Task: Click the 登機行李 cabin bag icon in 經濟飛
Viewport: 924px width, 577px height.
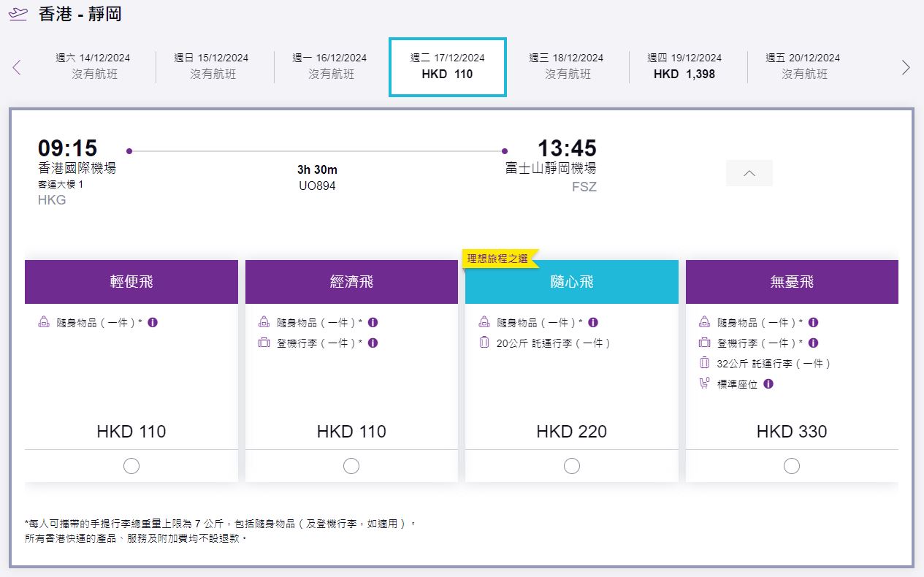Action: (264, 343)
